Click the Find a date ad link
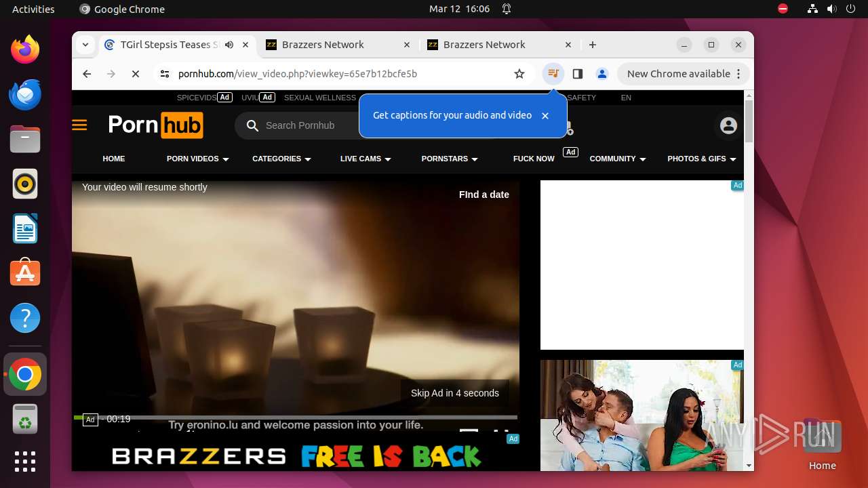868x488 pixels. point(484,195)
